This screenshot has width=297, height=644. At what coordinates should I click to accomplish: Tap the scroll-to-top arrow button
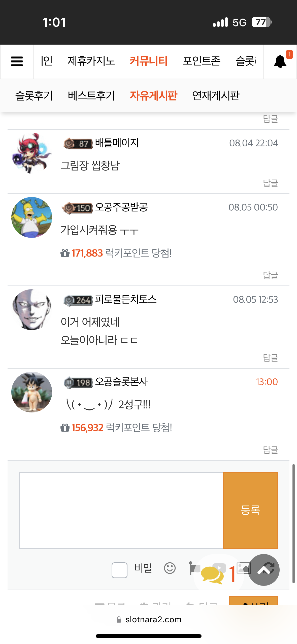[x=264, y=570]
